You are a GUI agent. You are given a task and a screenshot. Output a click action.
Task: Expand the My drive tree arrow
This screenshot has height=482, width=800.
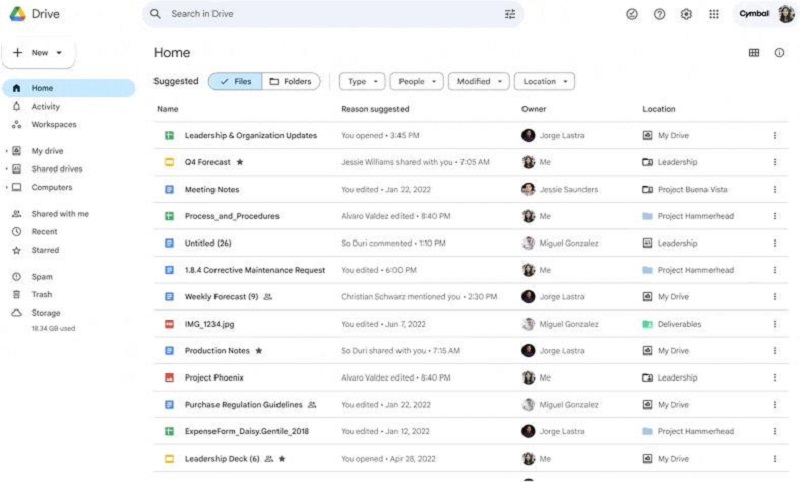point(7,151)
